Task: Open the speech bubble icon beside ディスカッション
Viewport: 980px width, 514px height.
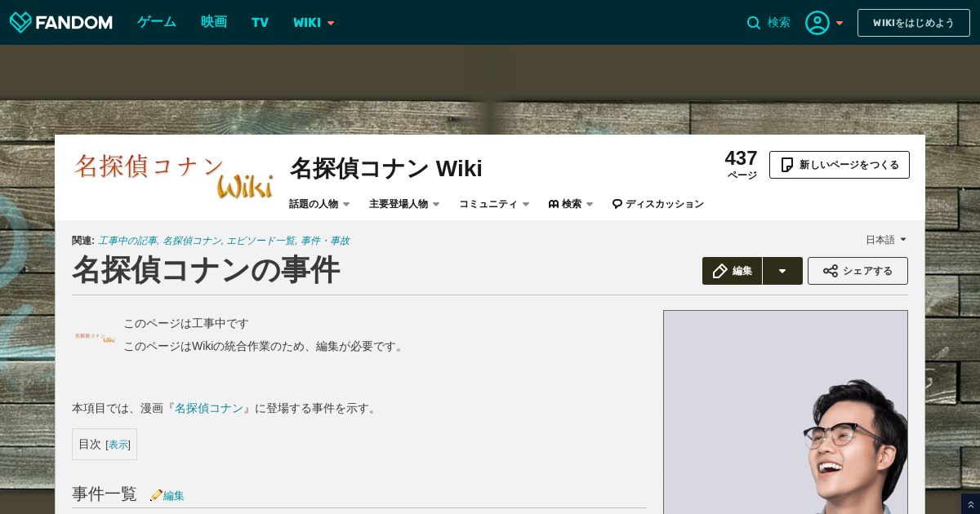Action: [617, 204]
